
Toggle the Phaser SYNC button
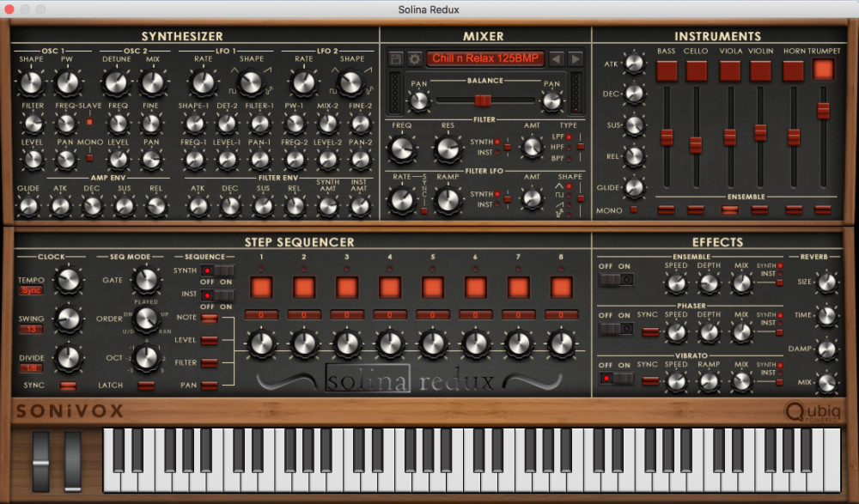tap(650, 331)
